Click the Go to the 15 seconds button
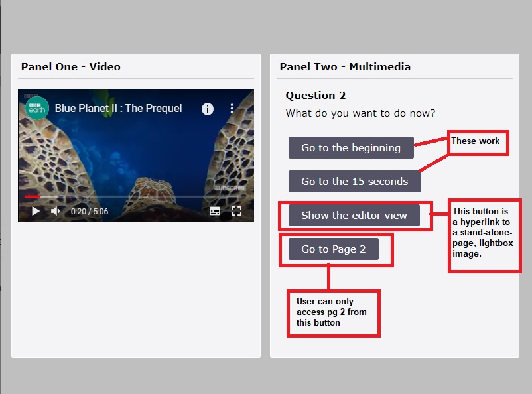 pos(354,182)
